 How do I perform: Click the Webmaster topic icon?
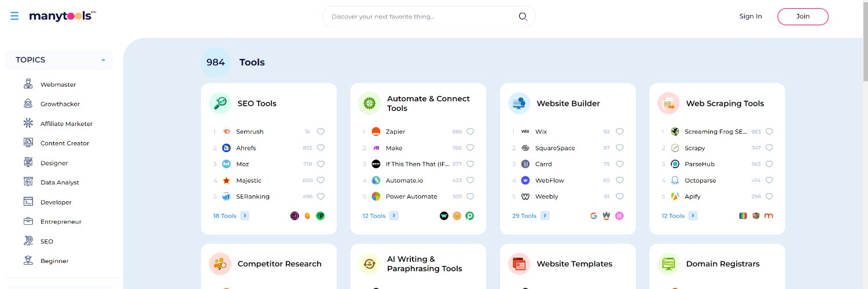point(28,84)
